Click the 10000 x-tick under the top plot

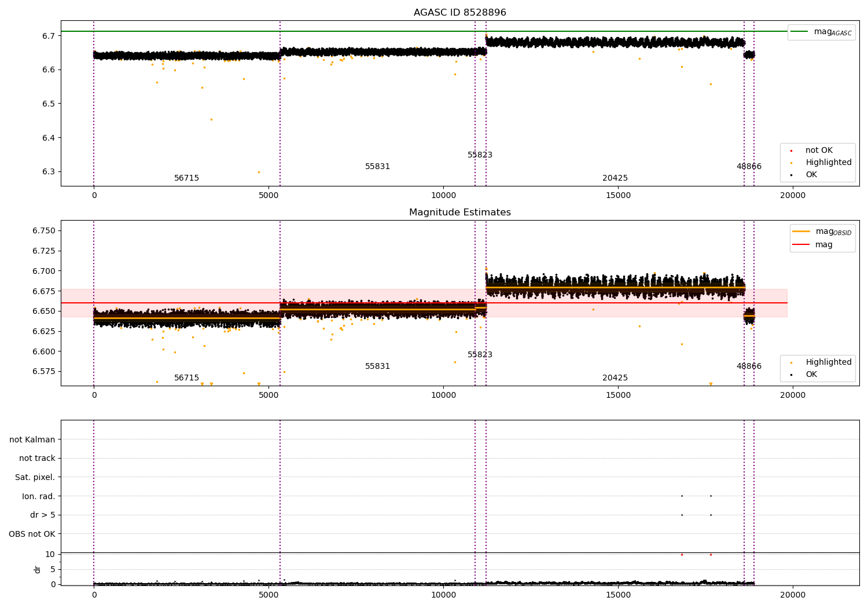coord(443,196)
